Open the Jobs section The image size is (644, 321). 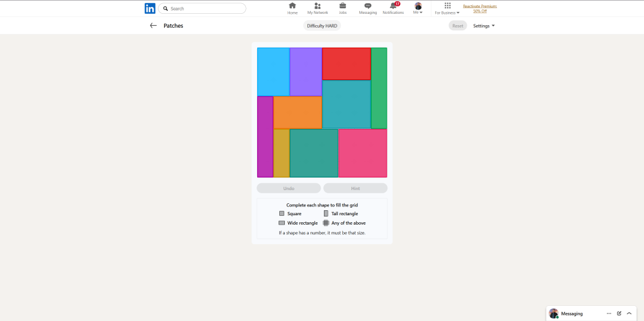click(x=343, y=8)
